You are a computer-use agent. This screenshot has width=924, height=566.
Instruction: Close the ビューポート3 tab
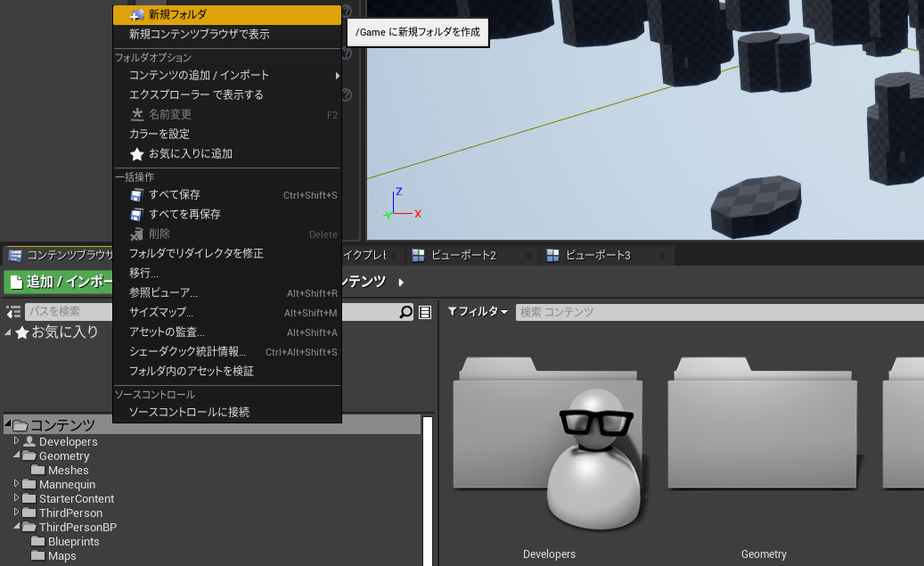click(x=663, y=256)
